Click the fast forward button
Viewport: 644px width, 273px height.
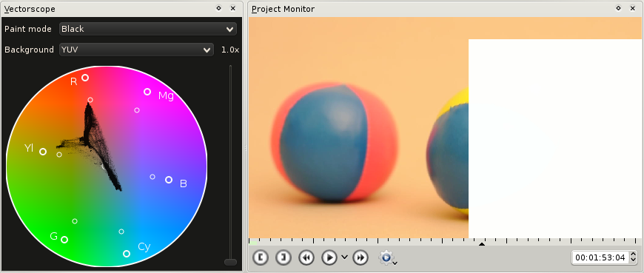coord(360,257)
